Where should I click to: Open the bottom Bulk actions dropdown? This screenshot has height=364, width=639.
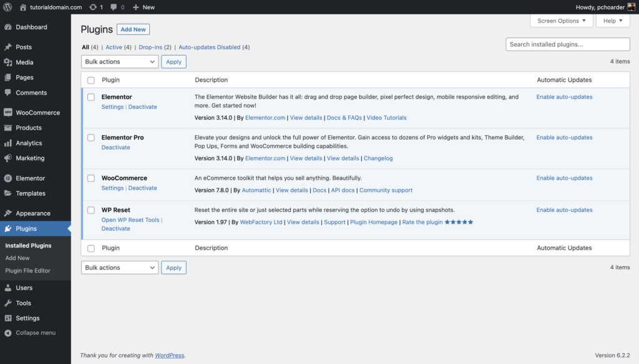coord(120,267)
